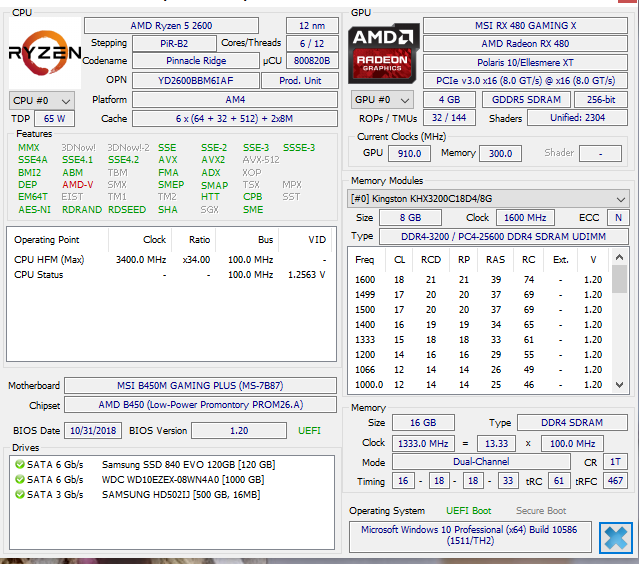
Task: Click the total memory size 16 GB field
Action: pyautogui.click(x=423, y=423)
